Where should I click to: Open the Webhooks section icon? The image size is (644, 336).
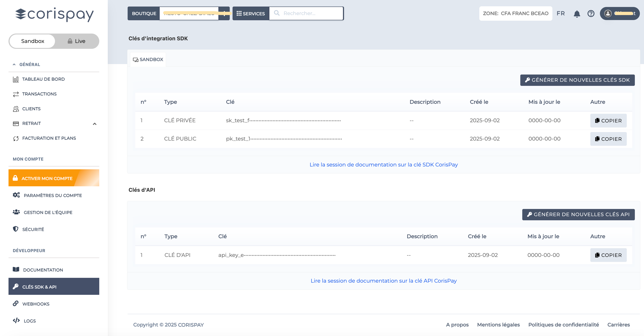pos(16,304)
